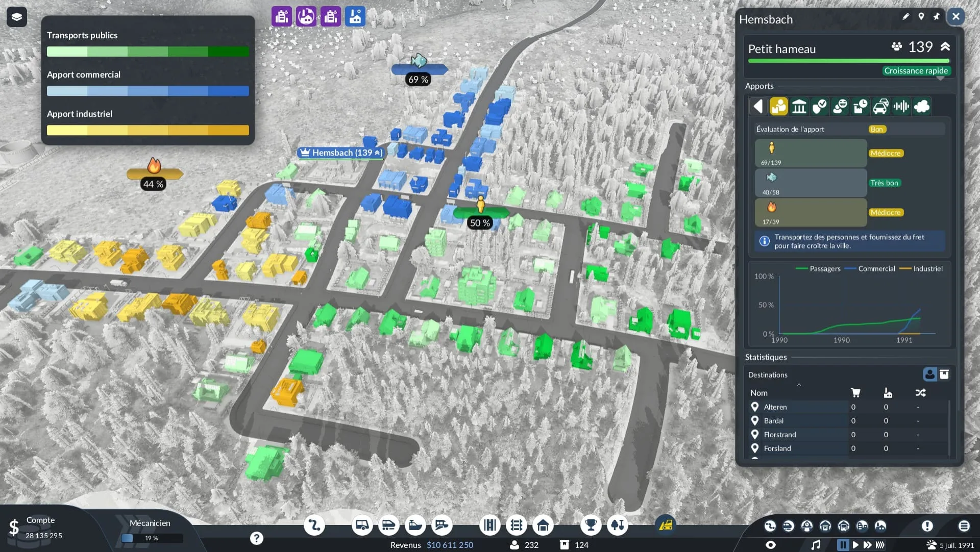Switch destinations to cargo view

point(944,374)
